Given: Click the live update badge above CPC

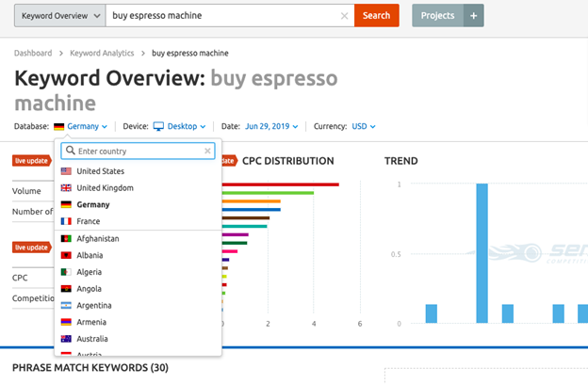Looking at the screenshot, I should (x=32, y=248).
